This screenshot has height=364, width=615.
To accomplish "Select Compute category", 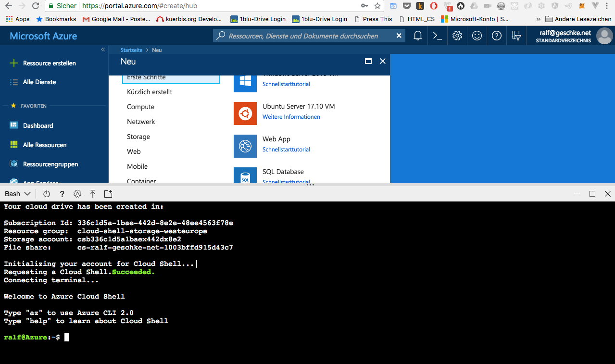I will pos(140,107).
